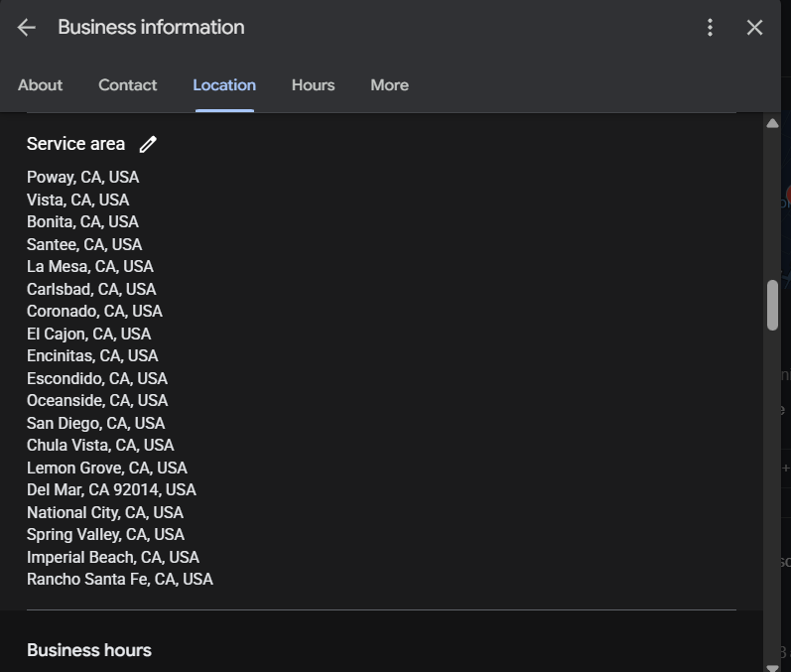Screen dimensions: 791x672
Task: Select the Carlsbad, CA, USA entry
Action: 91,289
